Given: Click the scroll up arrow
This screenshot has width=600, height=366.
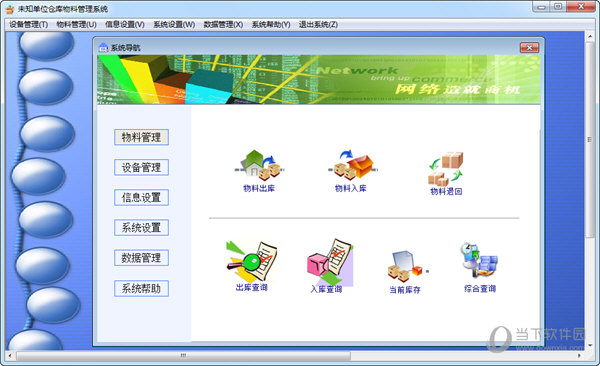Looking at the screenshot, I should click(590, 36).
